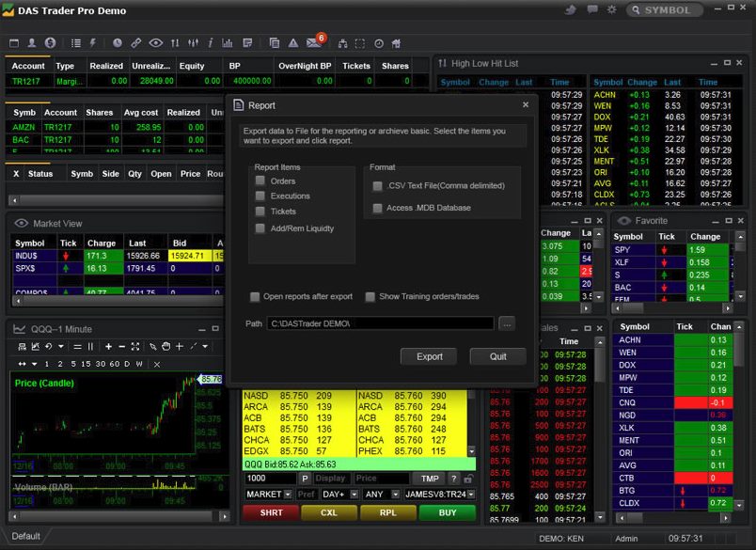Viewport: 756px width, 550px height.
Task: Expand dropdown arrow beside chart interval arrows
Action: (x=34, y=364)
